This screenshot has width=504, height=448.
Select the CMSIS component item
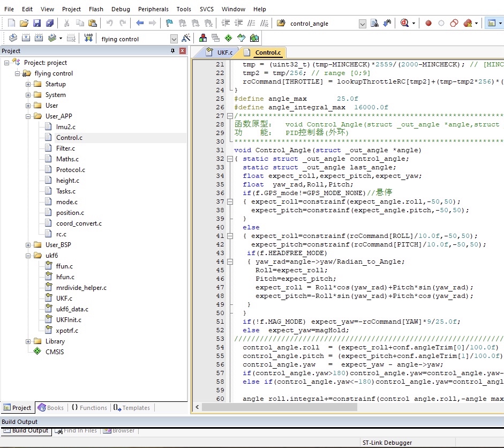(54, 352)
